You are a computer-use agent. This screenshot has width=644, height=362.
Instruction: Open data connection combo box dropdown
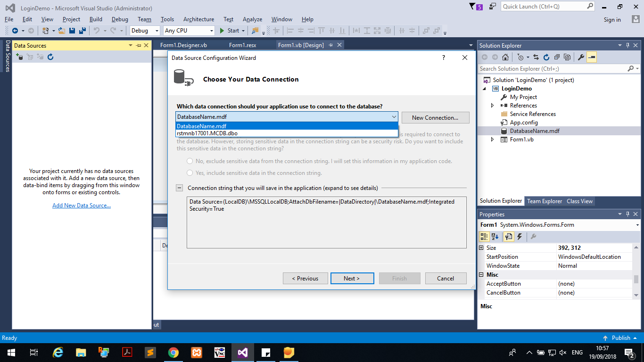pos(394,117)
